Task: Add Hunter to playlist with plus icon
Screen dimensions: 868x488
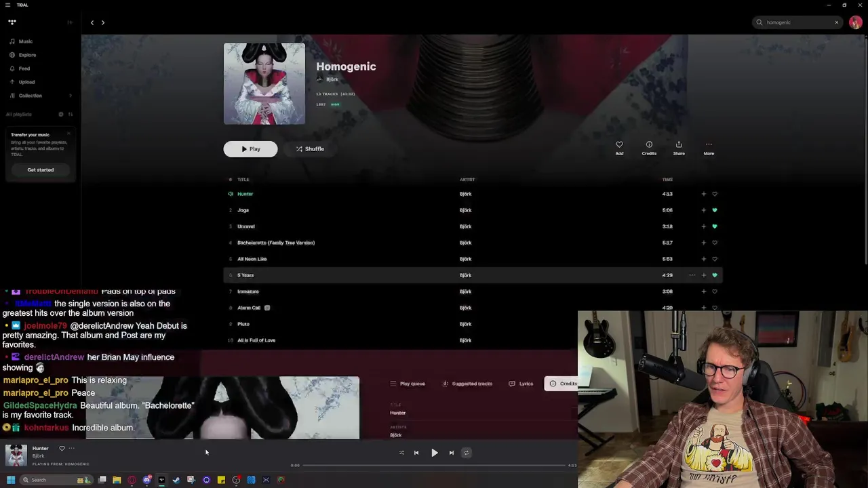Action: coord(703,194)
